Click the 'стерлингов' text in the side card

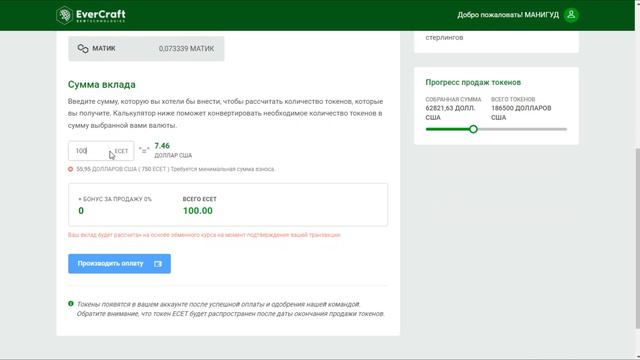[444, 38]
